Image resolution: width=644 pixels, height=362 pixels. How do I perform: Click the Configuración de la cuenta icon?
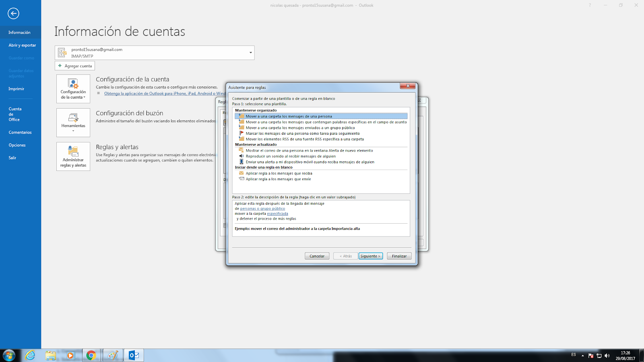(x=73, y=84)
